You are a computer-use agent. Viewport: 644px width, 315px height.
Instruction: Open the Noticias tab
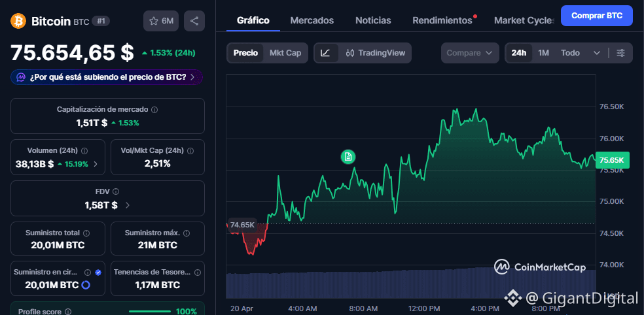pos(373,20)
